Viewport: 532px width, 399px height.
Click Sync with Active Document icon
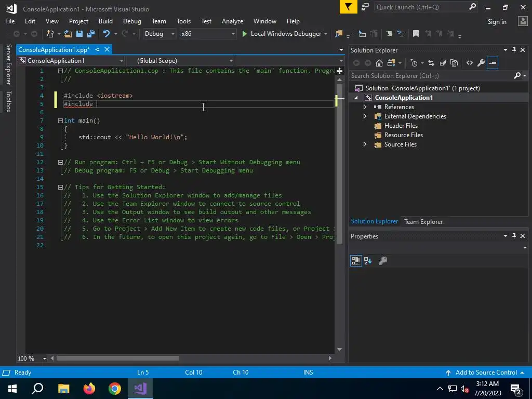431,63
